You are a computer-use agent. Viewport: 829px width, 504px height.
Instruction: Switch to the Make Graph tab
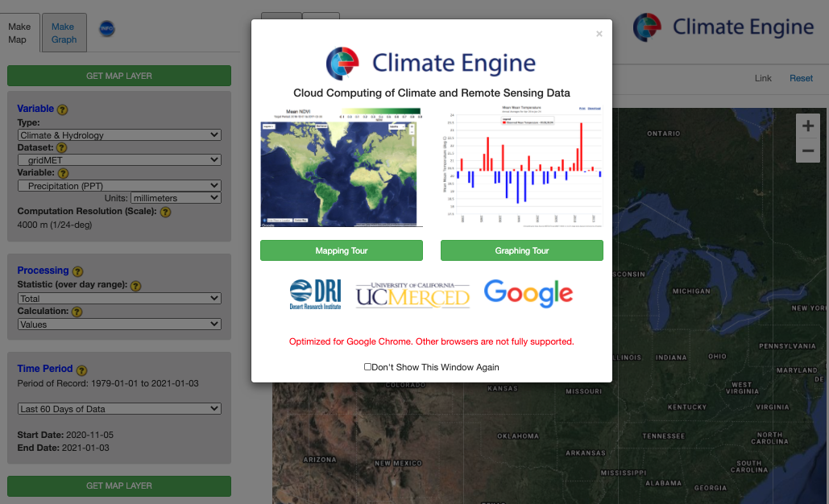pos(64,33)
